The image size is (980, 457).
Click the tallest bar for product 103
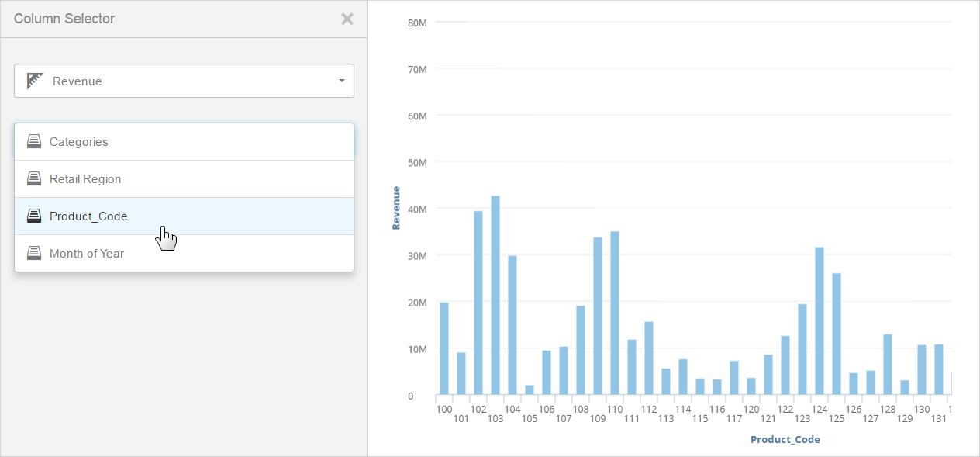pyautogui.click(x=495, y=295)
